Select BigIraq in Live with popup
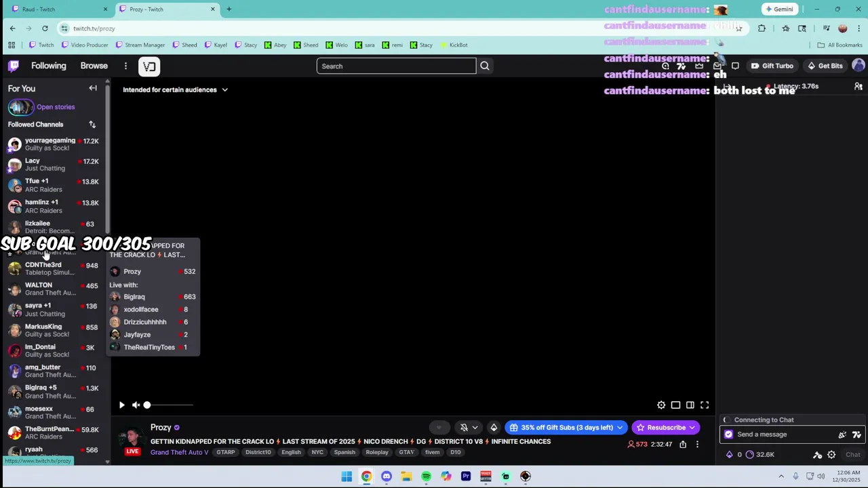The height and width of the screenshot is (488, 868). click(x=153, y=297)
